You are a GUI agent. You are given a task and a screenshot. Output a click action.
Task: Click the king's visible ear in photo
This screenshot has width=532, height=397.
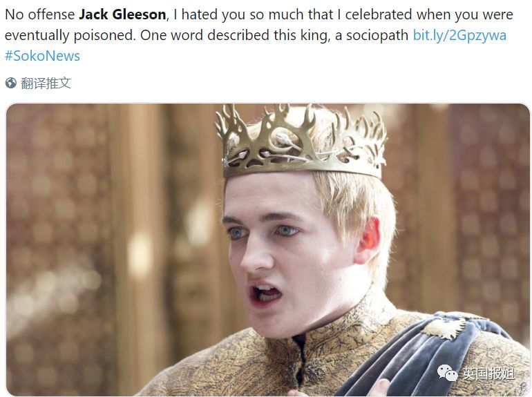click(x=368, y=240)
